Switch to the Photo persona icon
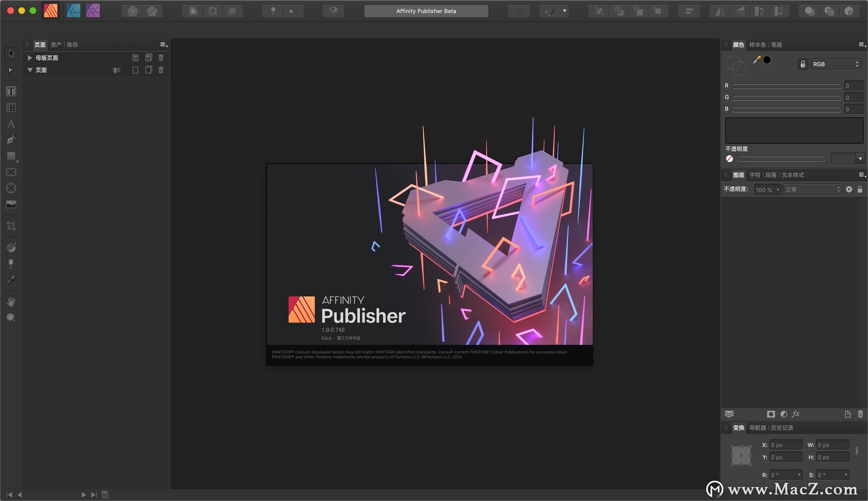This screenshot has width=868, height=501. tap(93, 10)
